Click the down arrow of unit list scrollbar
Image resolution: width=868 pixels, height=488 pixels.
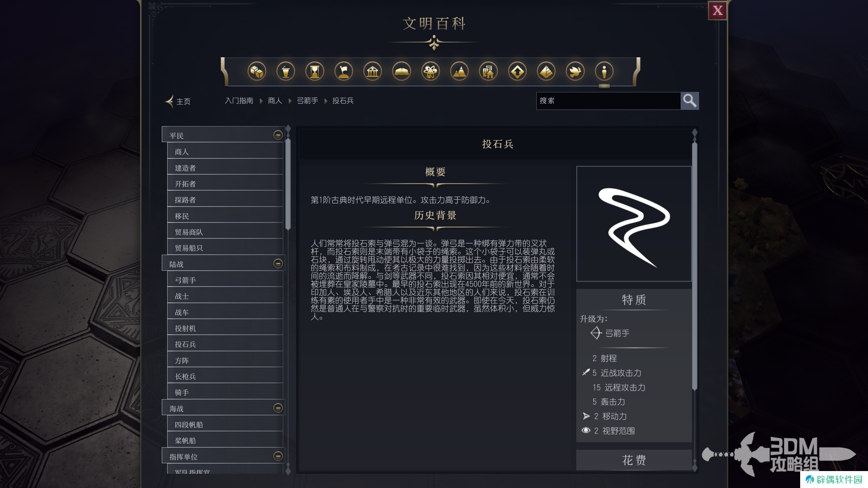pos(288,470)
